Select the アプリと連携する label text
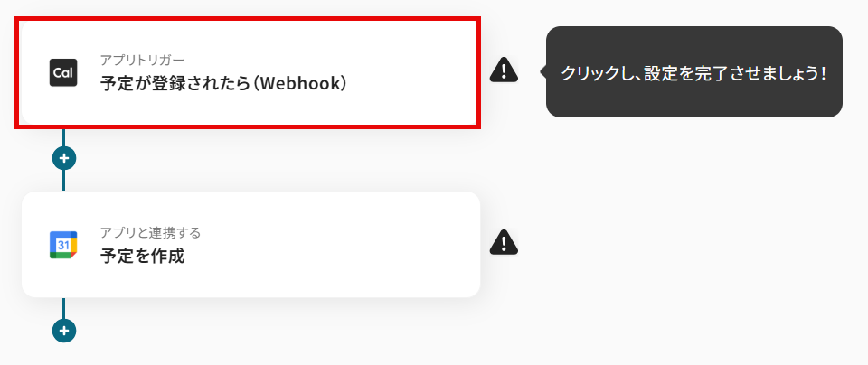868x365 pixels. click(x=150, y=232)
